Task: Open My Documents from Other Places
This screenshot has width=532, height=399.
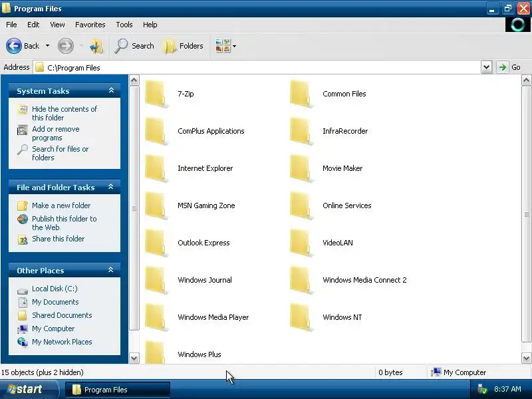Action: [55, 302]
